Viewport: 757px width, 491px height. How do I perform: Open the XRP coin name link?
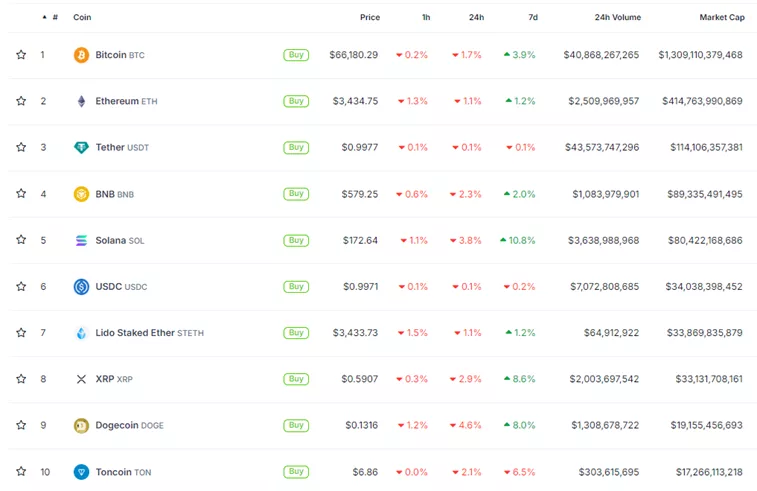pyautogui.click(x=105, y=379)
